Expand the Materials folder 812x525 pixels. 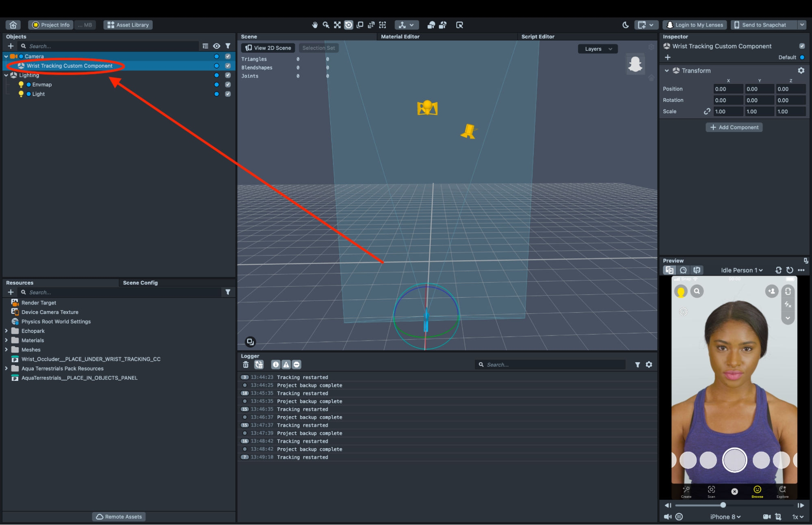point(6,340)
